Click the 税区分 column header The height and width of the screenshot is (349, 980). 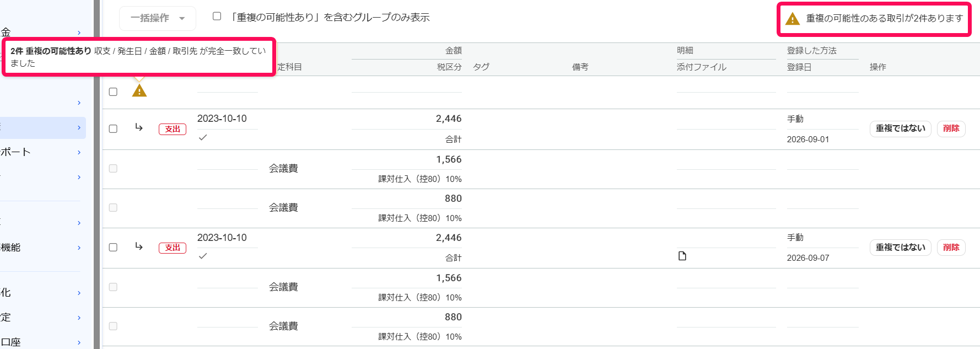[449, 67]
